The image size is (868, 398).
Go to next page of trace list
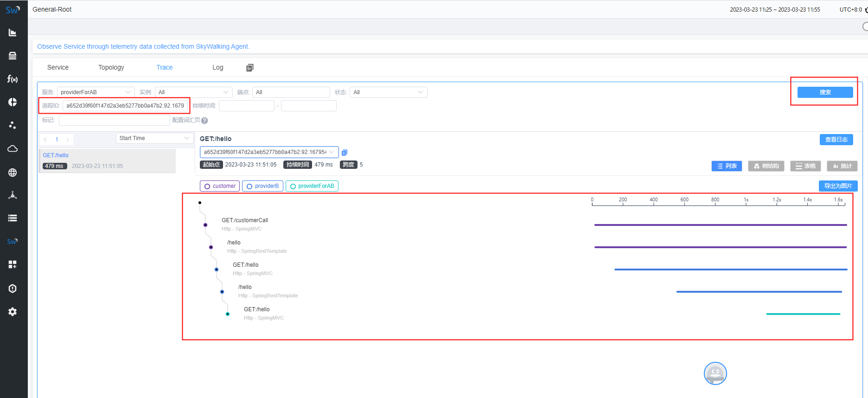tap(68, 140)
